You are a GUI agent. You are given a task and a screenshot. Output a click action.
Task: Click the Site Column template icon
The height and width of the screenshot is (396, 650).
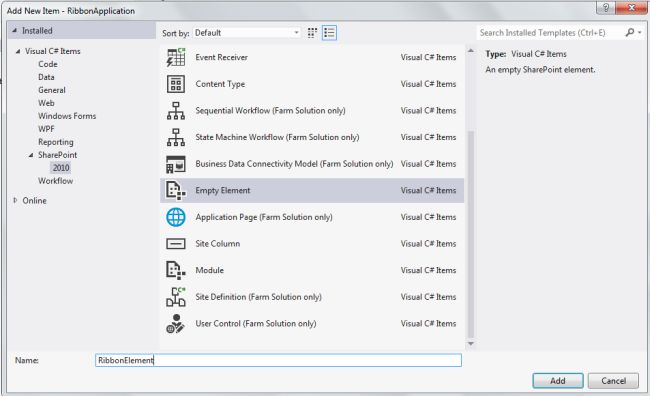pyautogui.click(x=176, y=244)
